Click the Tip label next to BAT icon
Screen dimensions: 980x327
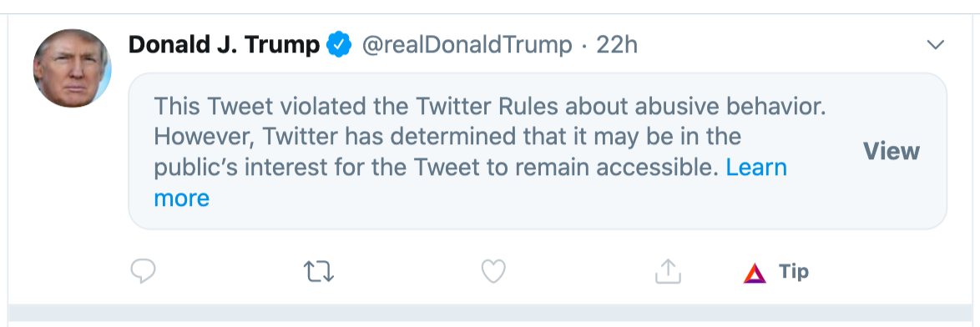(794, 271)
